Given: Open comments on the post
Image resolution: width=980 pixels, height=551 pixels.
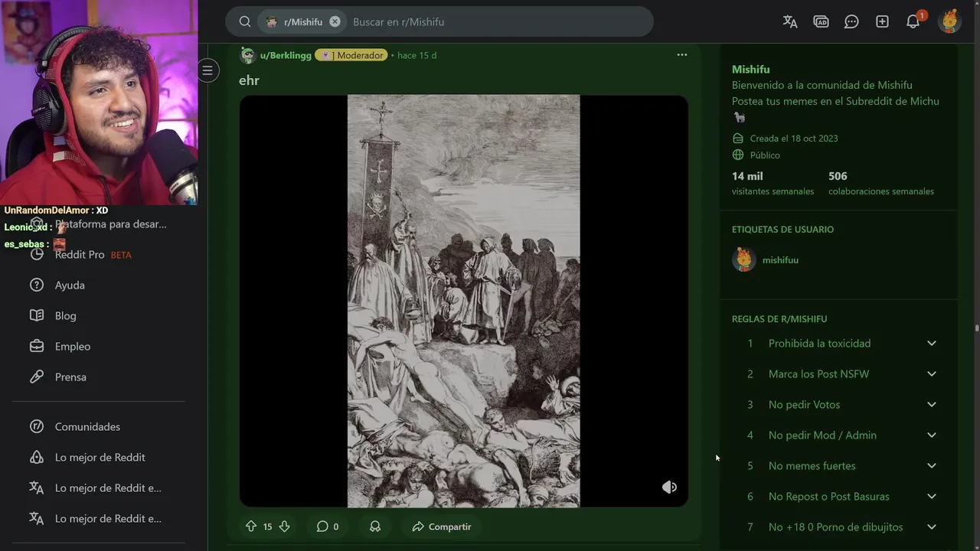Looking at the screenshot, I should (328, 527).
